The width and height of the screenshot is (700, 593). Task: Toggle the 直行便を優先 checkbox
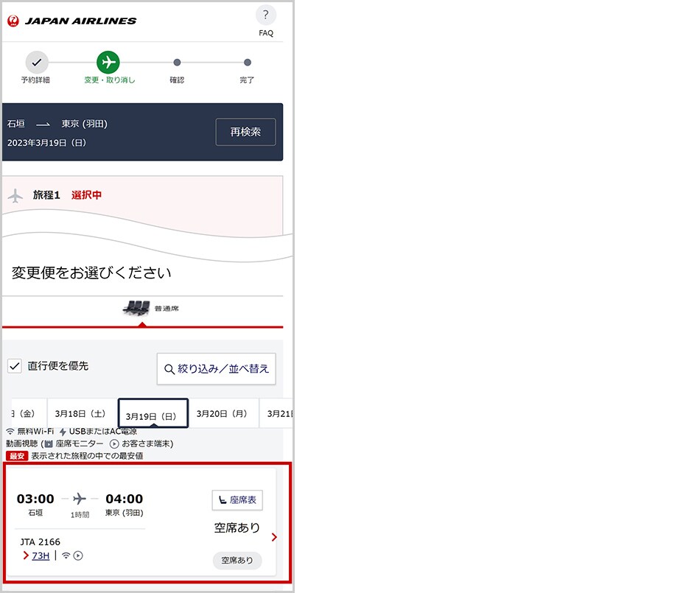[x=15, y=366]
